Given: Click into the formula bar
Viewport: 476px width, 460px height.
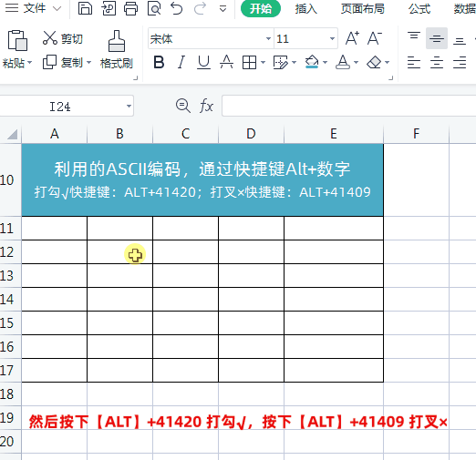Looking at the screenshot, I should click(x=349, y=106).
